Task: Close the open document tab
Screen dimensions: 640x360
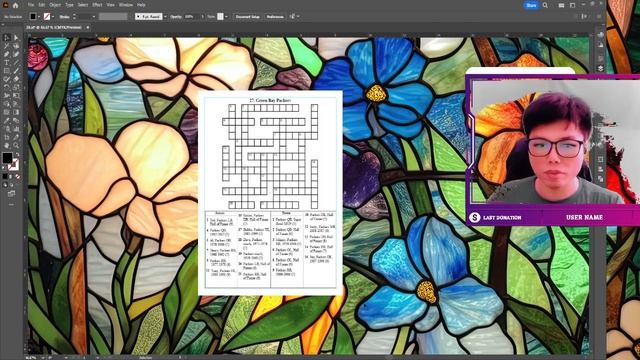Action: pos(88,27)
